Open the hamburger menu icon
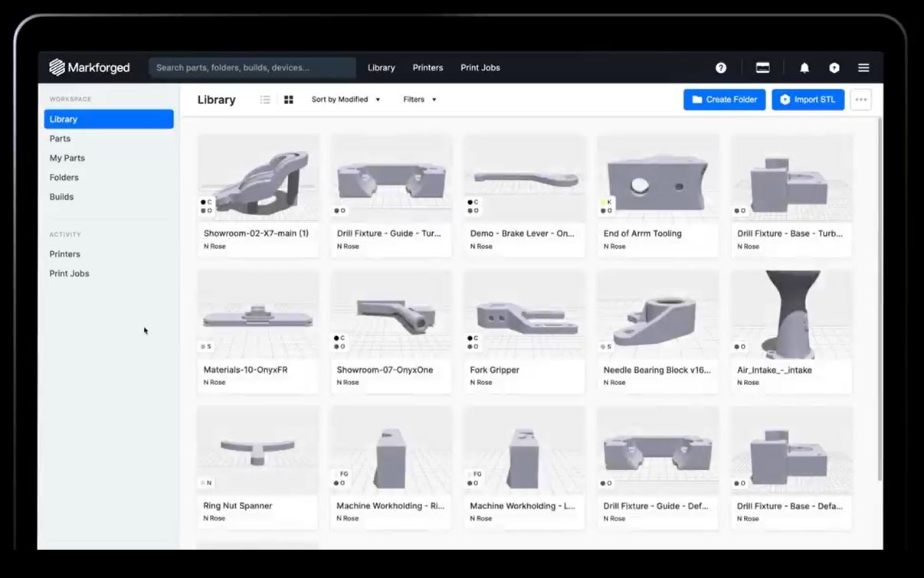This screenshot has height=578, width=924. click(863, 67)
